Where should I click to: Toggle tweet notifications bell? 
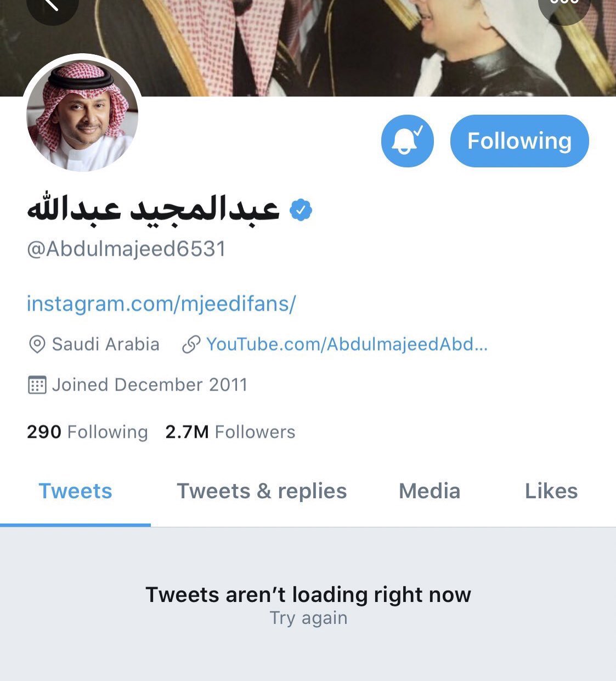point(407,141)
